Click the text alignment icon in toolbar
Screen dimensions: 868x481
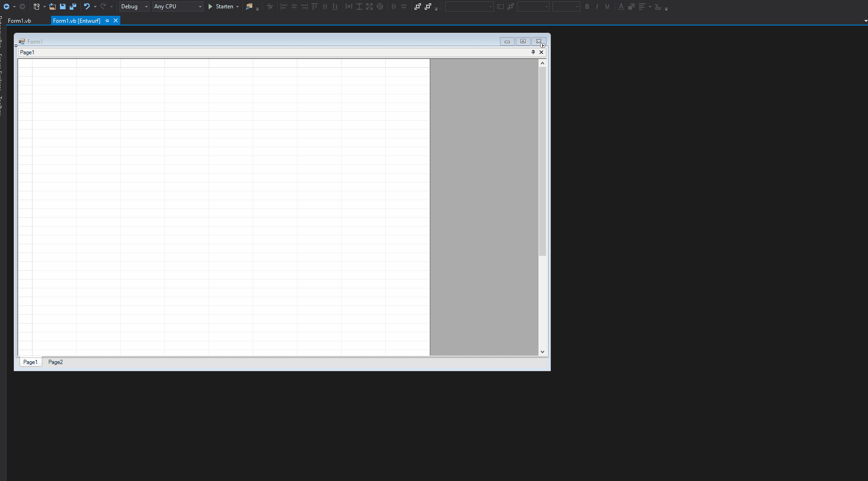pyautogui.click(x=642, y=6)
